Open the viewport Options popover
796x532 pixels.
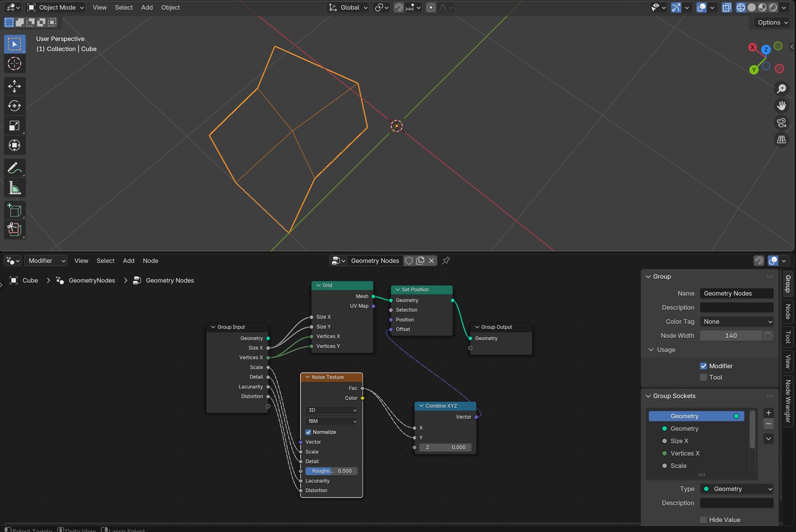click(772, 22)
